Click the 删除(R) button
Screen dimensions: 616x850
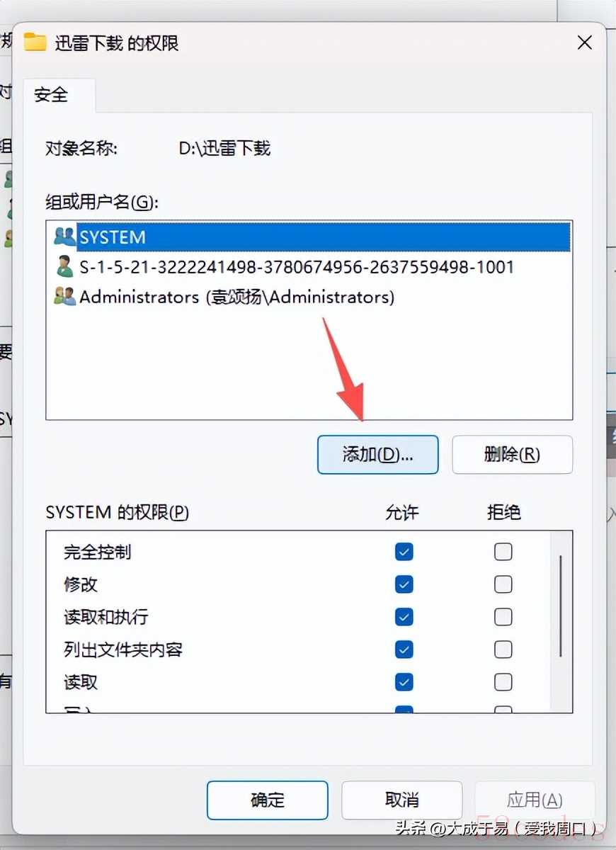512,454
